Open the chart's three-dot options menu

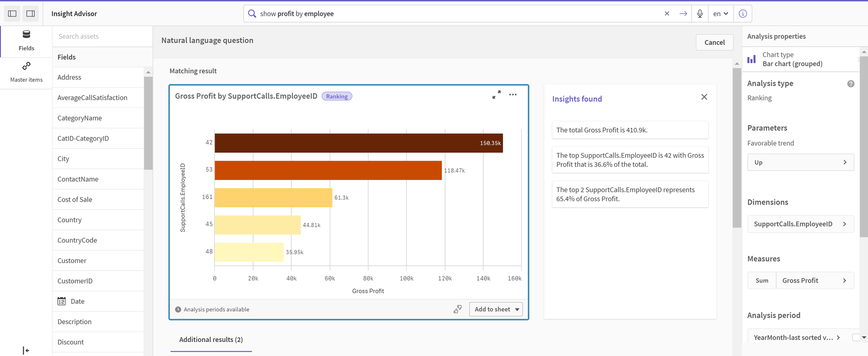point(513,95)
